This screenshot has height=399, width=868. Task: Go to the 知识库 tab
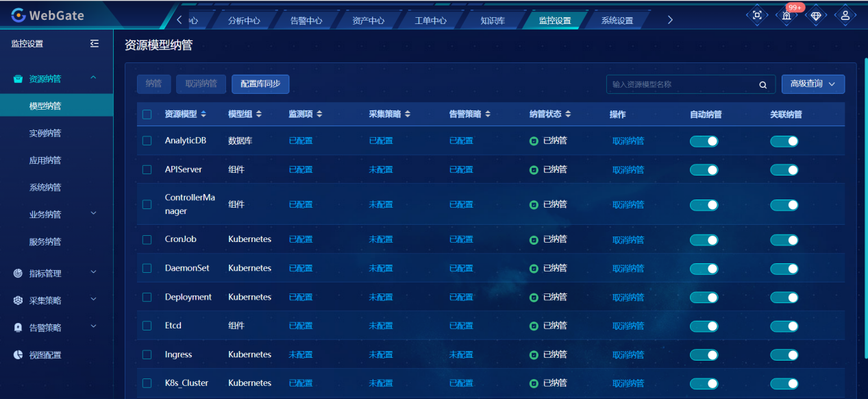(493, 21)
